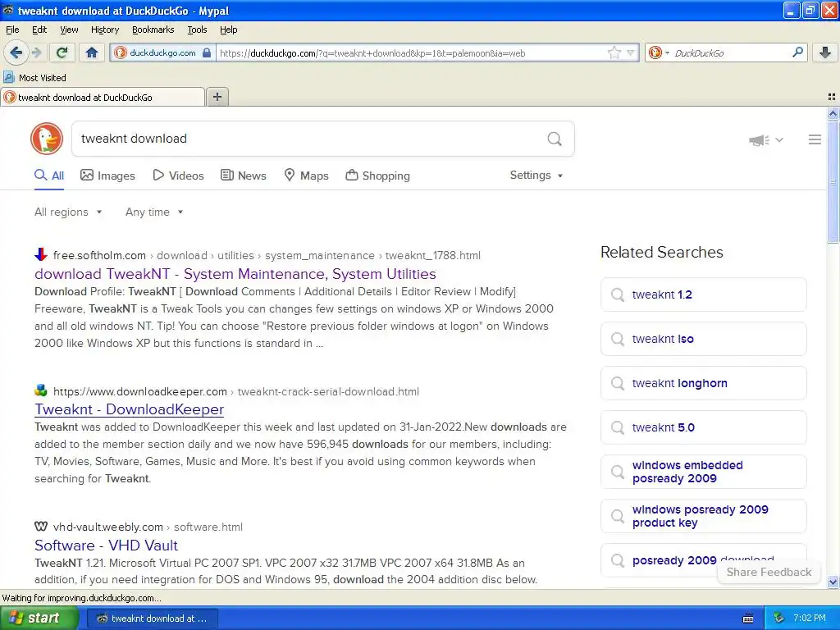Image resolution: width=840 pixels, height=630 pixels.
Task: Open the History menu
Action: click(x=105, y=30)
